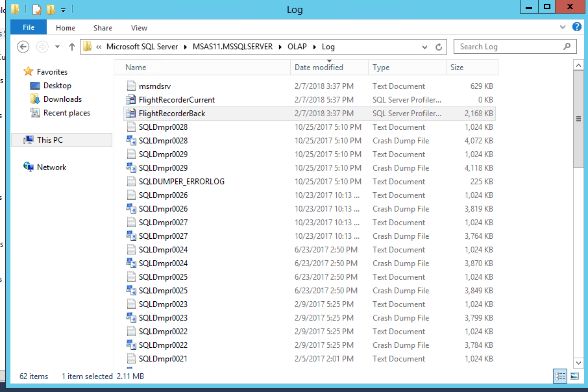Select SQLDmpr0023 Crash Dump File icon
588x392 pixels.
[x=131, y=318]
